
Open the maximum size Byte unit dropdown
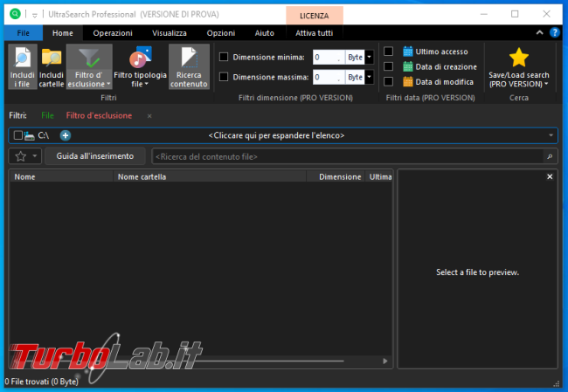pyautogui.click(x=369, y=77)
